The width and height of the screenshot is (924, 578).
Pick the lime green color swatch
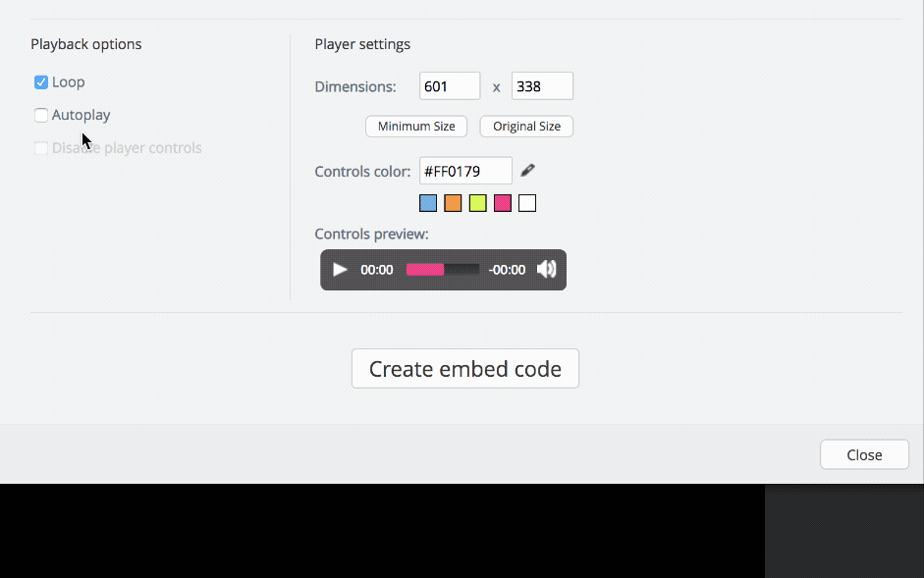477,202
